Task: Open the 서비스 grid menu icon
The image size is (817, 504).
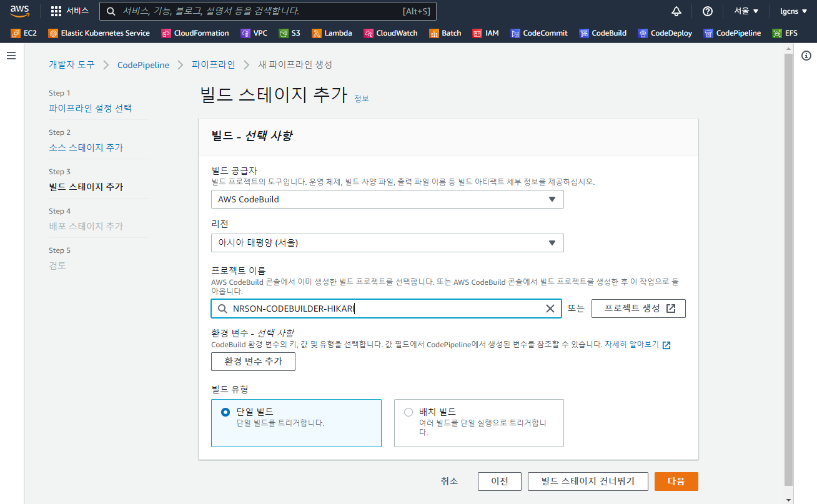Action: pyautogui.click(x=56, y=11)
